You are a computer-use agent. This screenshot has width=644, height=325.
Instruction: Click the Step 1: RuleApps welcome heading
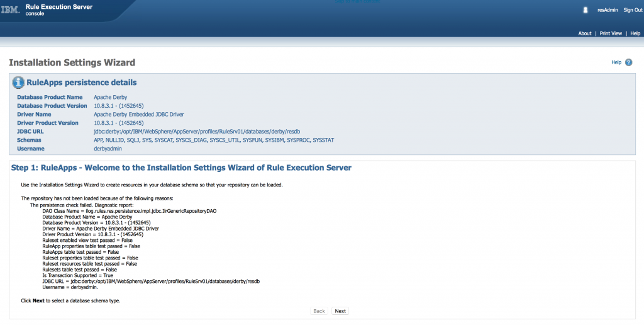pos(181,168)
